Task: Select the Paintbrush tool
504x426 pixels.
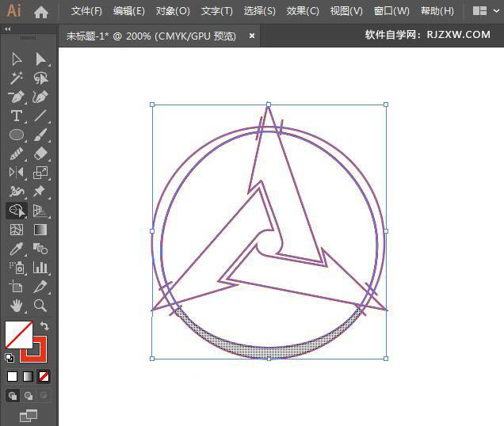Action: click(41, 135)
